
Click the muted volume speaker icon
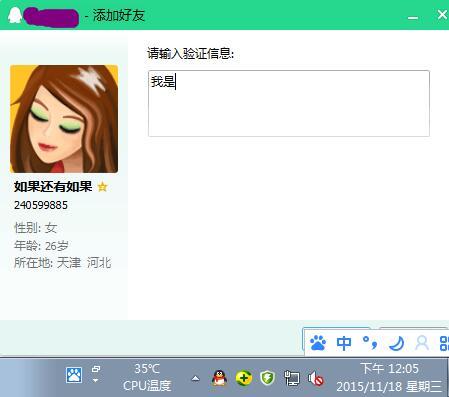tap(315, 378)
